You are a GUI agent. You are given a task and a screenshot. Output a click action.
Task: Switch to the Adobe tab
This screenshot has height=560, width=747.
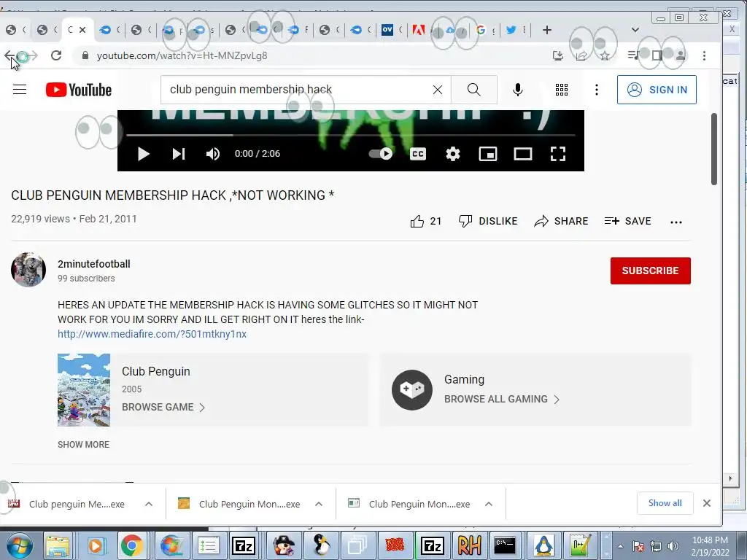422,30
